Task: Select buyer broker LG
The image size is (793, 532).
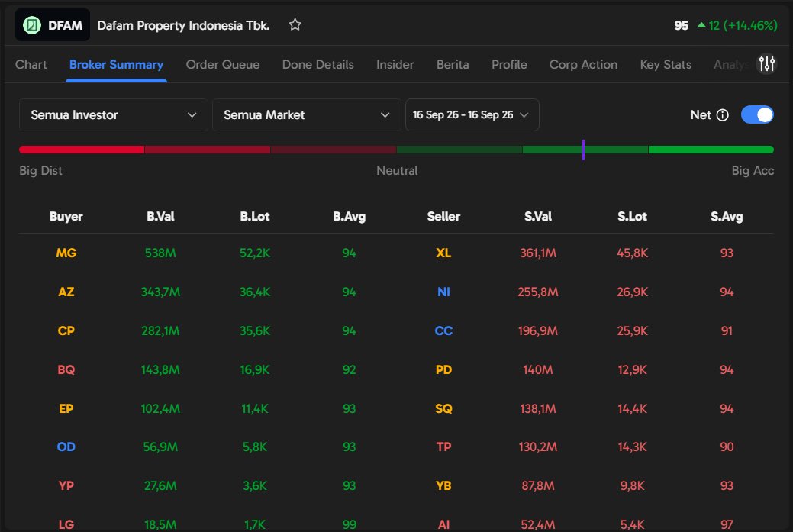Action: pos(66,524)
